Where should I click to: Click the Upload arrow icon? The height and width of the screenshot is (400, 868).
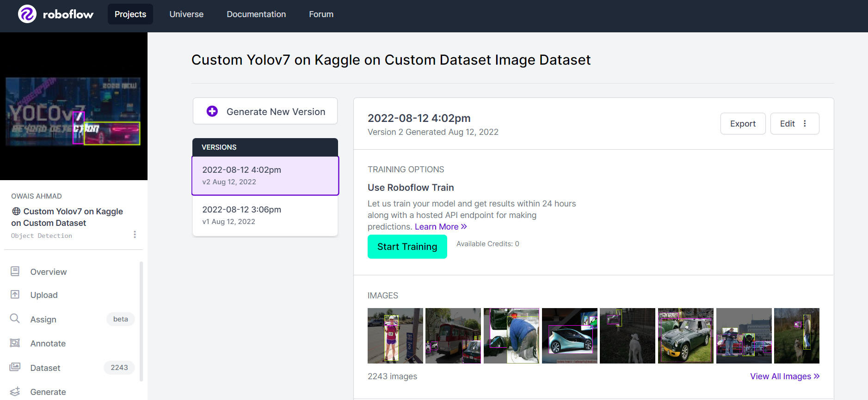click(15, 295)
